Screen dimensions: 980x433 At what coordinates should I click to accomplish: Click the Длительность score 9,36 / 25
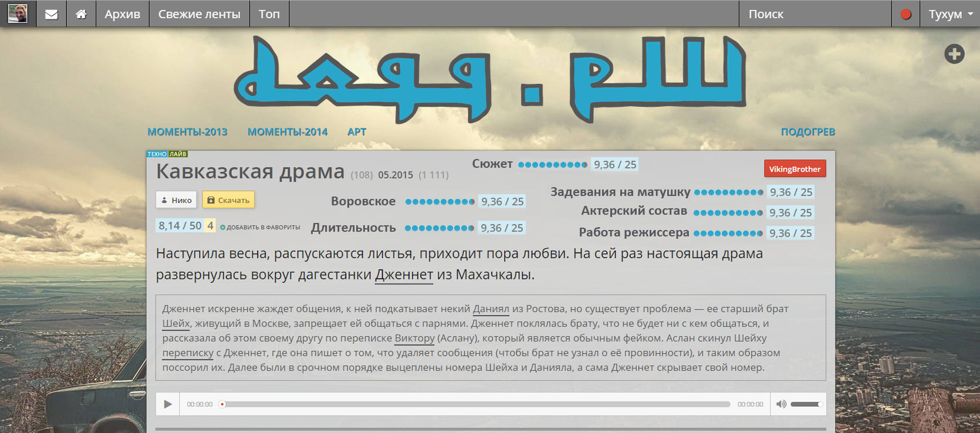pyautogui.click(x=502, y=228)
